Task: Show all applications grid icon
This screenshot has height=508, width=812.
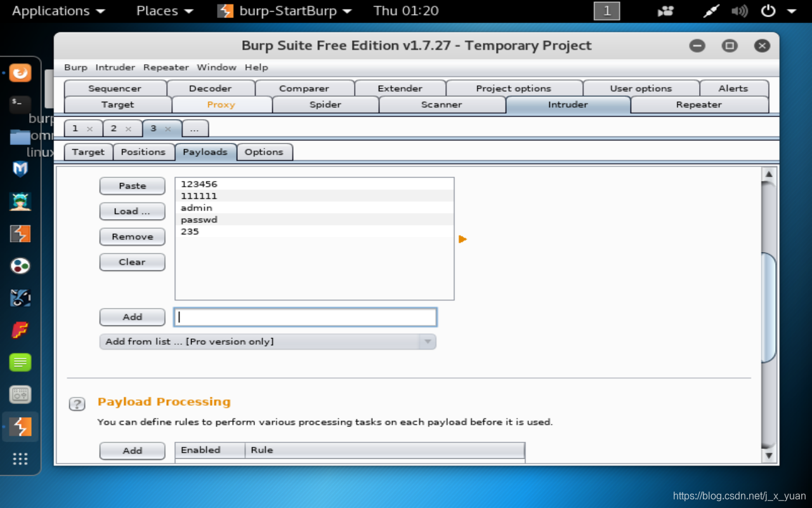Action: 20,458
